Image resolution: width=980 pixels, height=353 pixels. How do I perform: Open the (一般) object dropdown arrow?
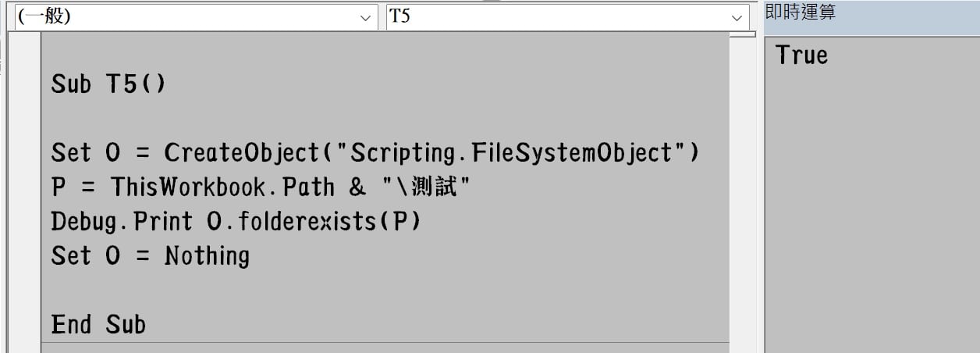click(365, 18)
